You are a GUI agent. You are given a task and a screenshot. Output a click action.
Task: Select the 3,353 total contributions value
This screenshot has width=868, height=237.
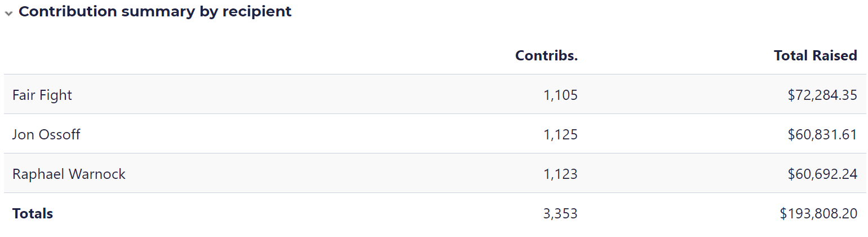pos(560,213)
